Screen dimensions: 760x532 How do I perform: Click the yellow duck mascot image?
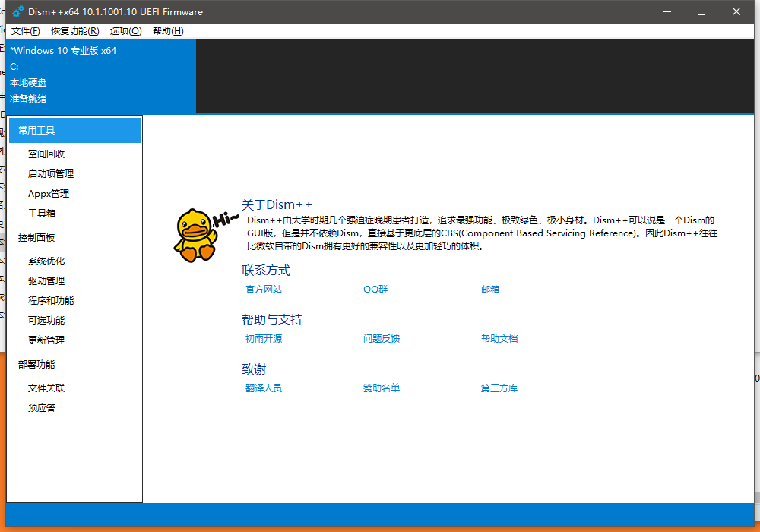(x=196, y=236)
